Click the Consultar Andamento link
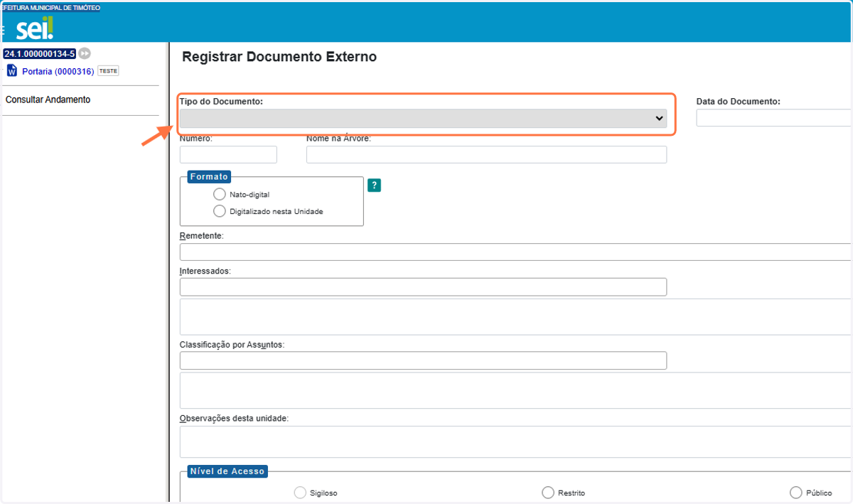The width and height of the screenshot is (853, 504). pos(48,100)
